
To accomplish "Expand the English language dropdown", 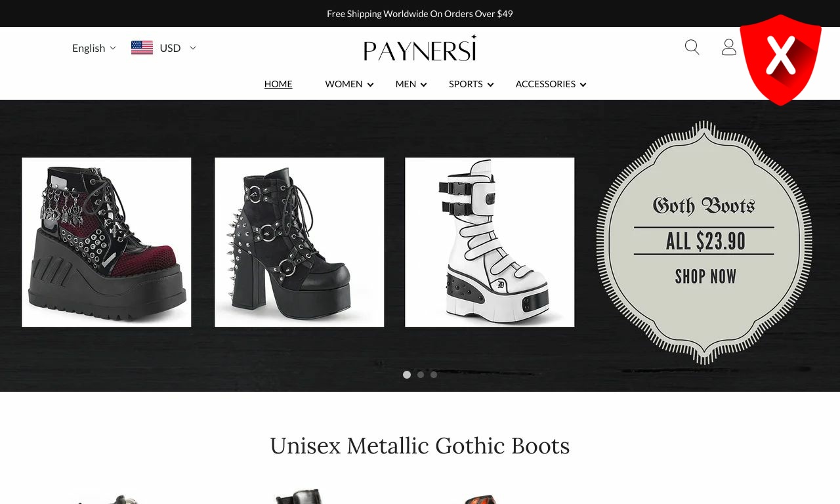I will point(94,48).
